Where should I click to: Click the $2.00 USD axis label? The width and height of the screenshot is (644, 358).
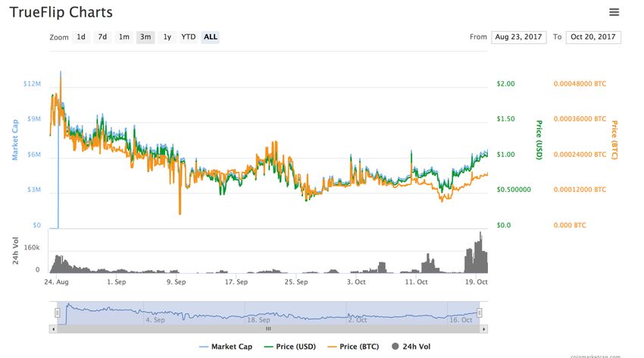505,84
